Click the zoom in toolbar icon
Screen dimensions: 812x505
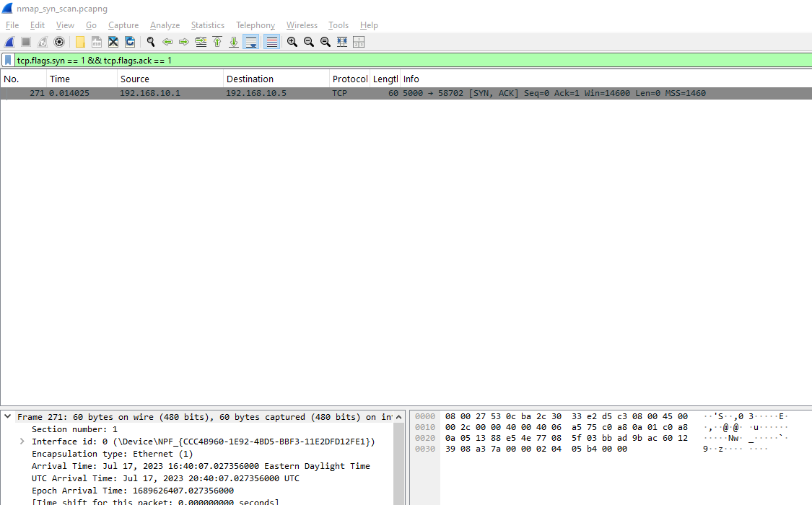pyautogui.click(x=292, y=41)
